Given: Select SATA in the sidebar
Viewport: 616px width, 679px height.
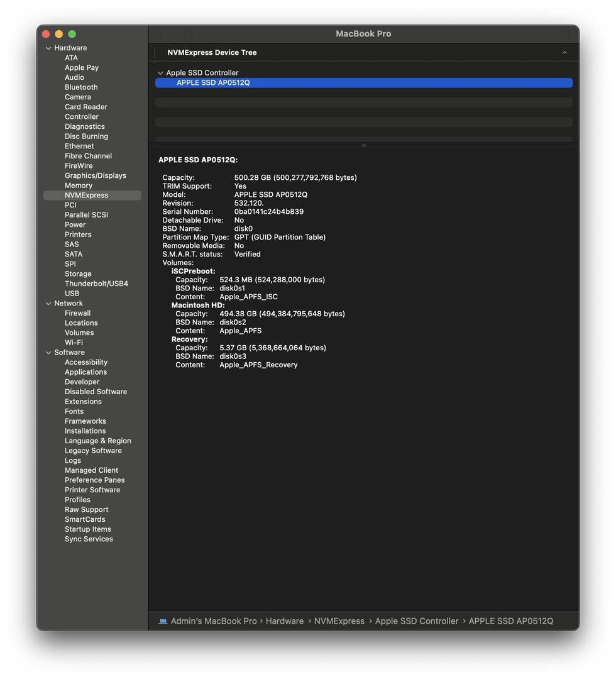Looking at the screenshot, I should [x=74, y=254].
